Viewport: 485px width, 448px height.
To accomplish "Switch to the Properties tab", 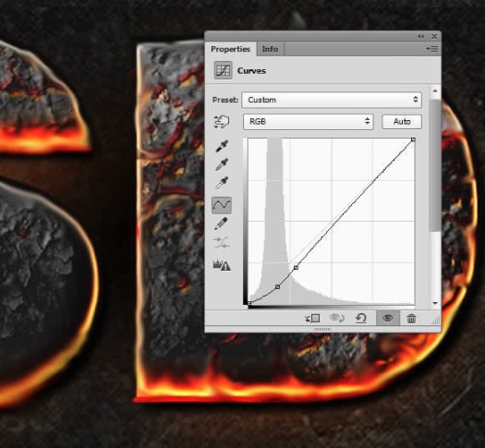I will (230, 49).
